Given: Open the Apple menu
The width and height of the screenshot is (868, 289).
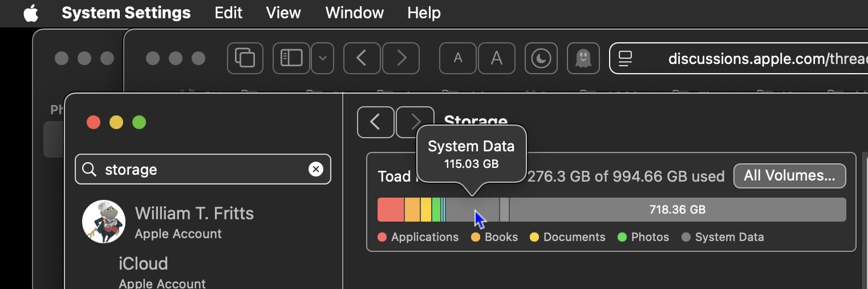Looking at the screenshot, I should (x=31, y=13).
